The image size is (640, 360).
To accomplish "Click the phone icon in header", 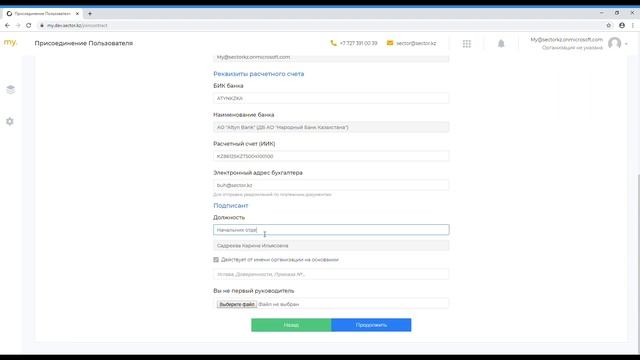I will coord(333,43).
